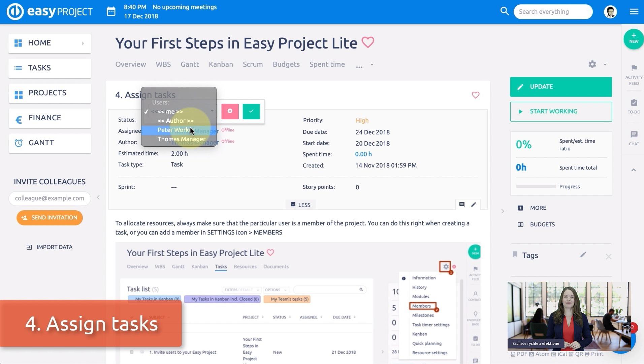644x364 pixels.
Task: Select Peter Worker in users dropdown
Action: (x=174, y=130)
